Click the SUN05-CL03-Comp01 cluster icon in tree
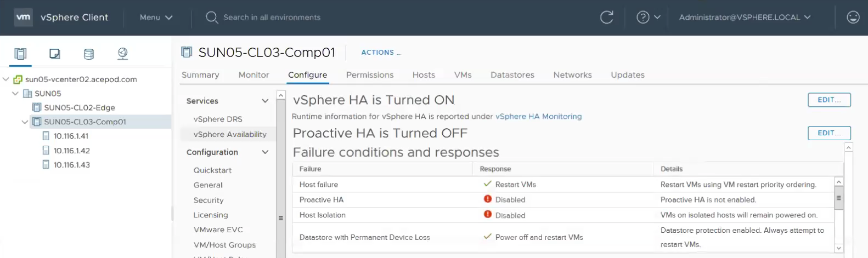The height and width of the screenshot is (258, 868). (37, 122)
